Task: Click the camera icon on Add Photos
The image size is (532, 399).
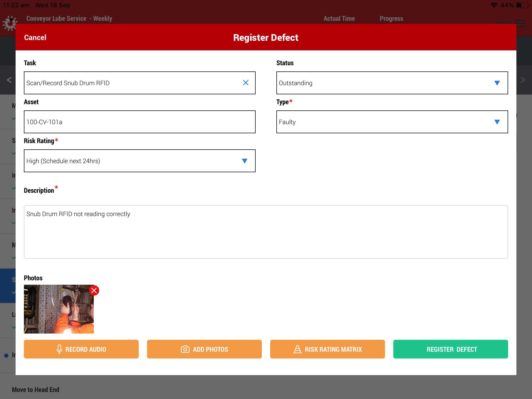Action: tap(185, 349)
